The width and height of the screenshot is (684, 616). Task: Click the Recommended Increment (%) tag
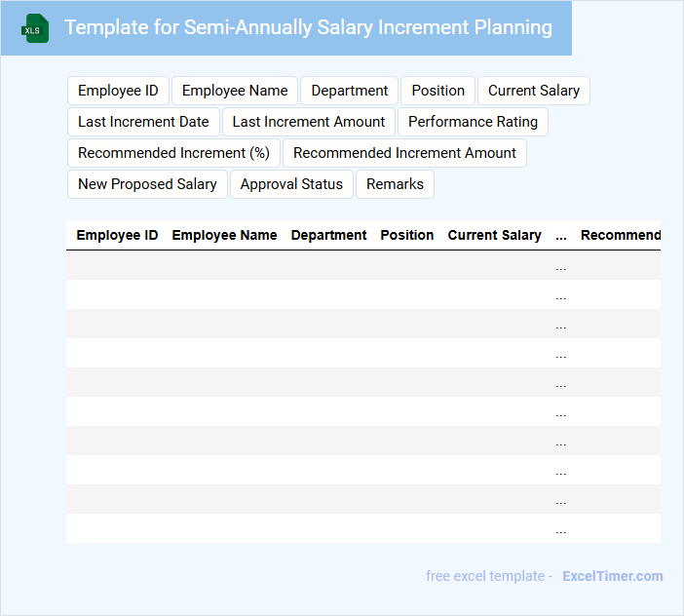click(173, 153)
